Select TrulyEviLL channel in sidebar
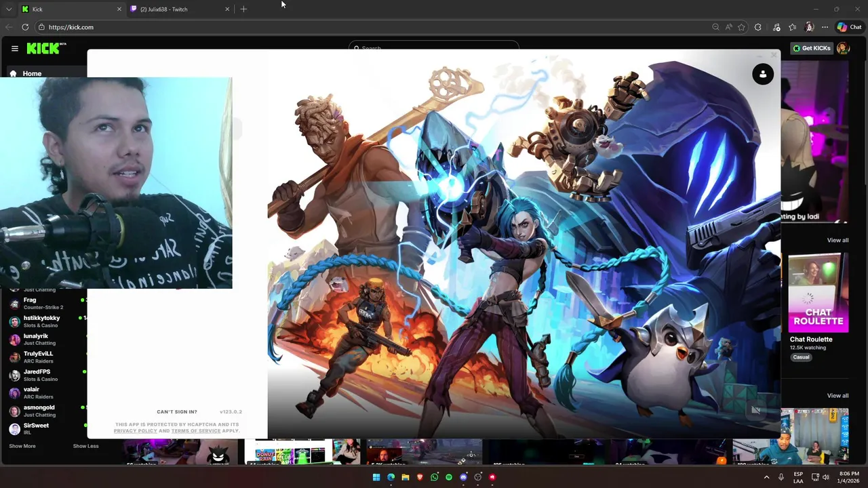 pyautogui.click(x=47, y=357)
